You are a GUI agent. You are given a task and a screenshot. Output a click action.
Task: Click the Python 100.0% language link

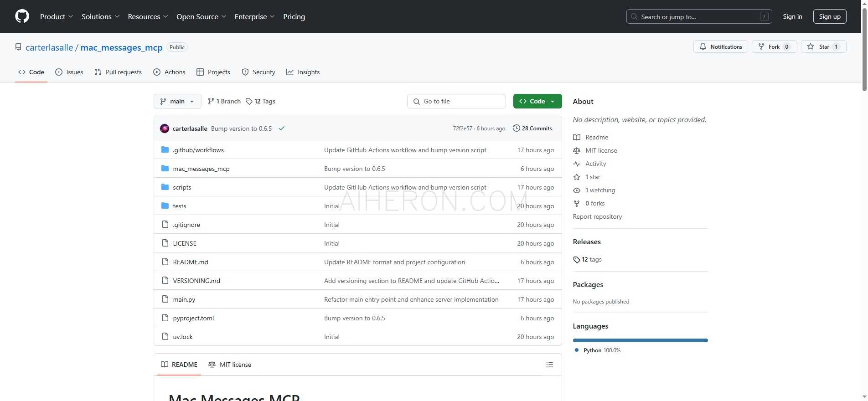point(597,350)
